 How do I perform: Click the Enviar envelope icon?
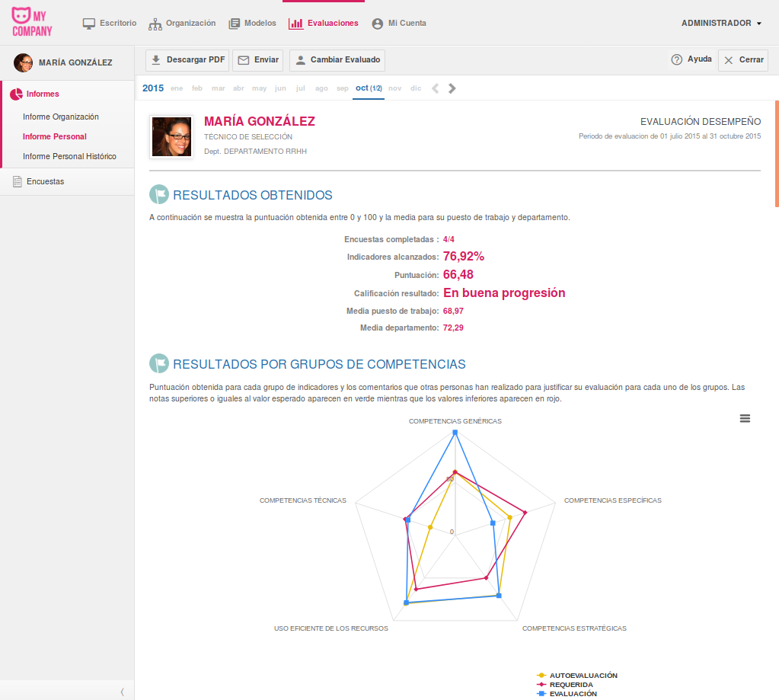[x=244, y=60]
